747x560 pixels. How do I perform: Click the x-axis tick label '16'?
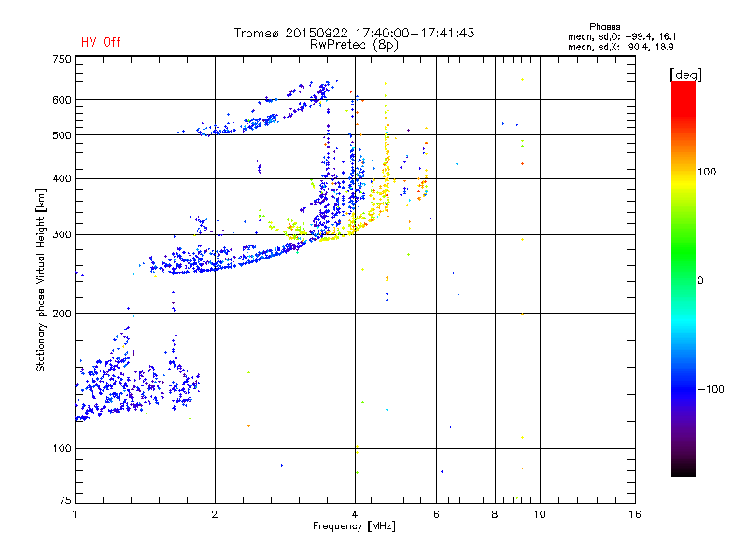coord(635,514)
